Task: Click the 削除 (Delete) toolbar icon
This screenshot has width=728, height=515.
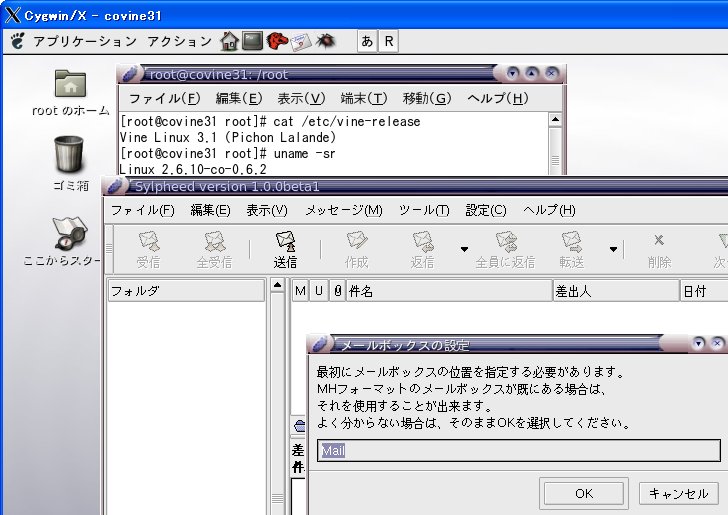Action: (658, 249)
